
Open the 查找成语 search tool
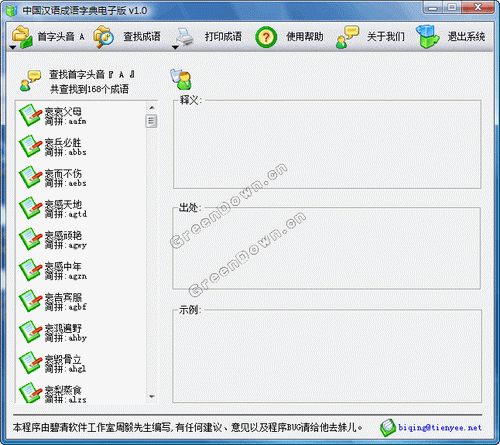tap(127, 37)
